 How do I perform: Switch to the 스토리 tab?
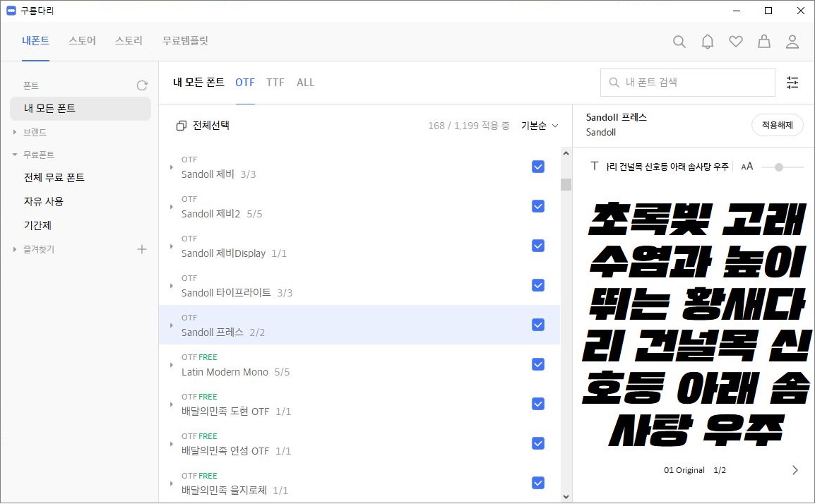point(129,40)
